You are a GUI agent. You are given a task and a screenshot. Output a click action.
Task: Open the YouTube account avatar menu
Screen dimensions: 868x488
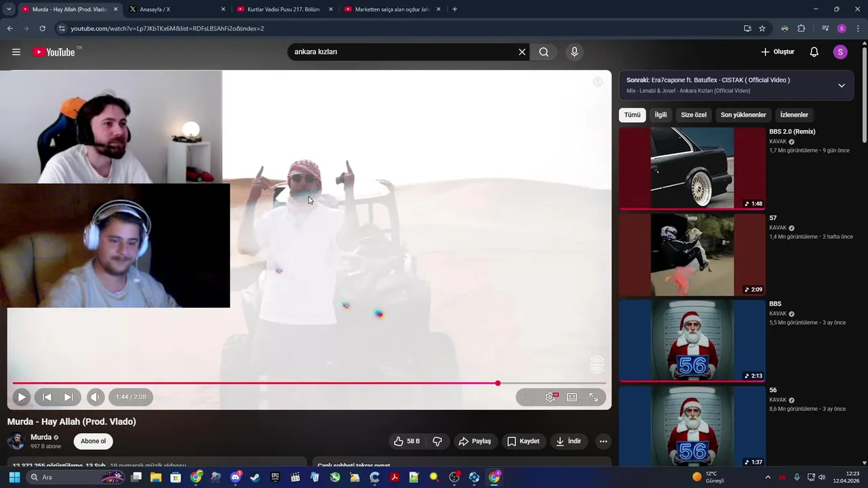point(840,52)
